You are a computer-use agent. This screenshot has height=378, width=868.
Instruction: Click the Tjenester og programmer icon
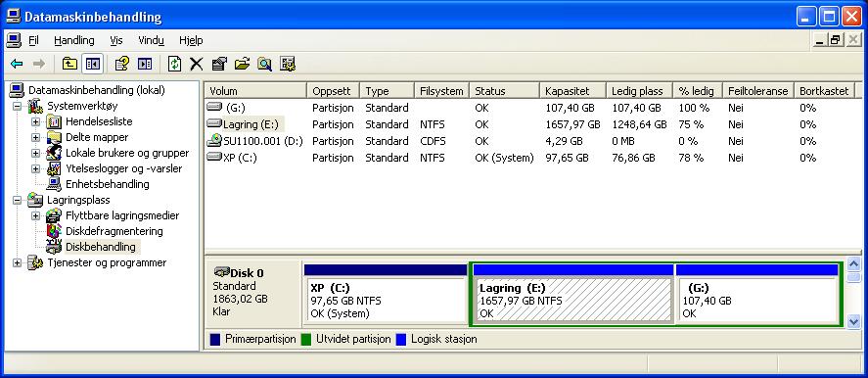[x=35, y=262]
